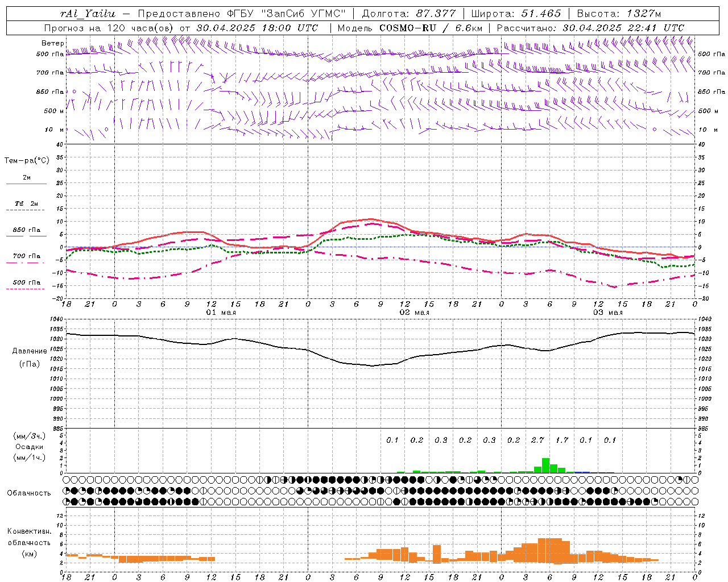
Task: Click the 'Ветер' wind panel label
Action: [x=53, y=43]
